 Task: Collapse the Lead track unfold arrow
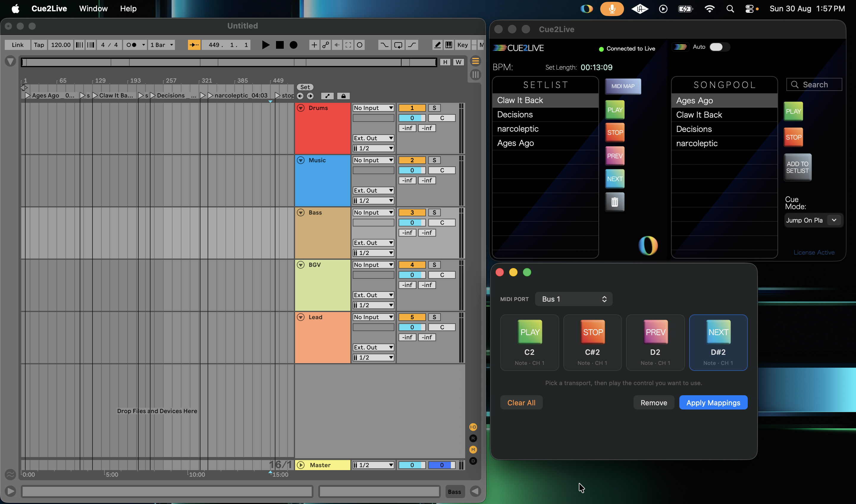[x=301, y=317]
